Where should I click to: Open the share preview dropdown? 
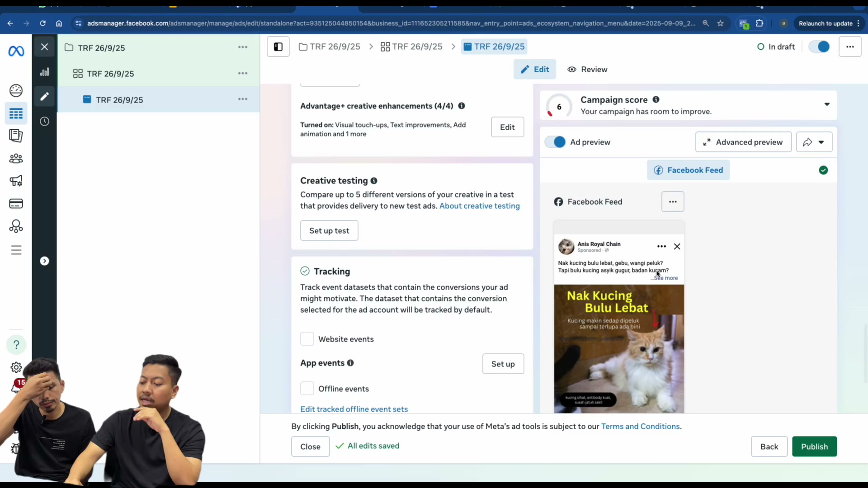coord(814,142)
